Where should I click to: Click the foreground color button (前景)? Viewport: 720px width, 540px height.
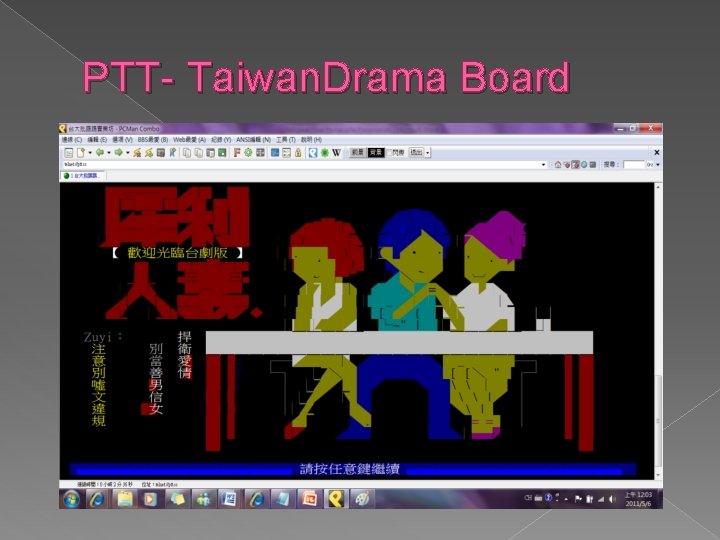(358, 152)
